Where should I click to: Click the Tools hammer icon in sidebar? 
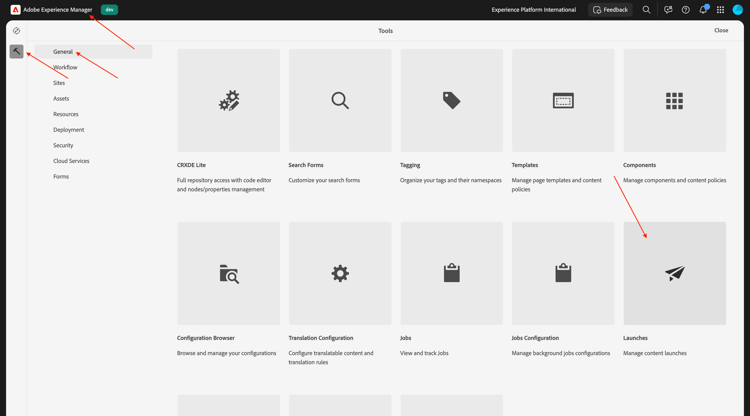coord(16,51)
